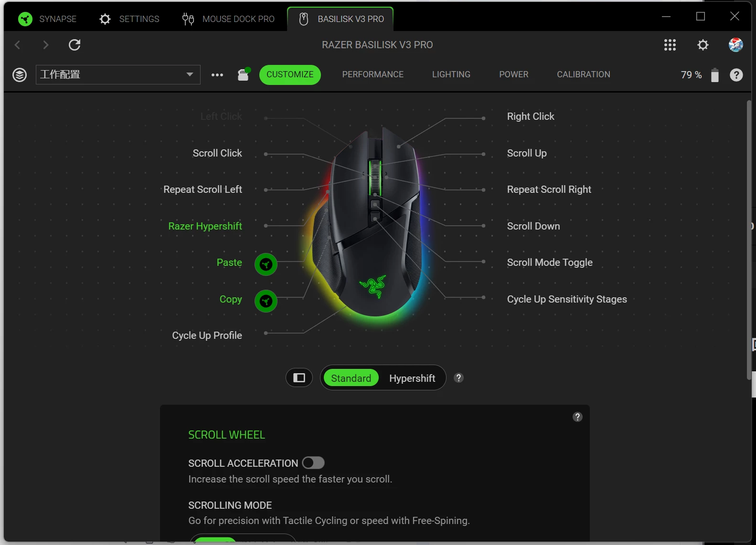
Task: Click the Razer badge next to Paste
Action: (266, 264)
